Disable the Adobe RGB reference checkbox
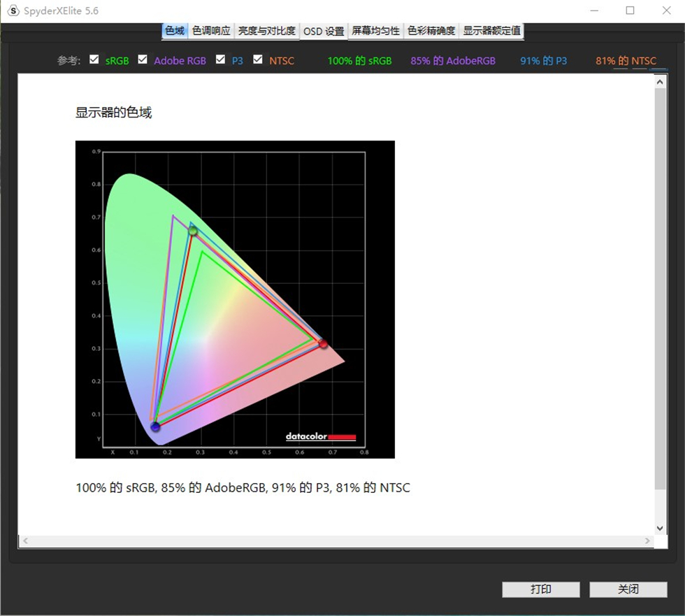Image resolution: width=685 pixels, height=616 pixels. (143, 59)
